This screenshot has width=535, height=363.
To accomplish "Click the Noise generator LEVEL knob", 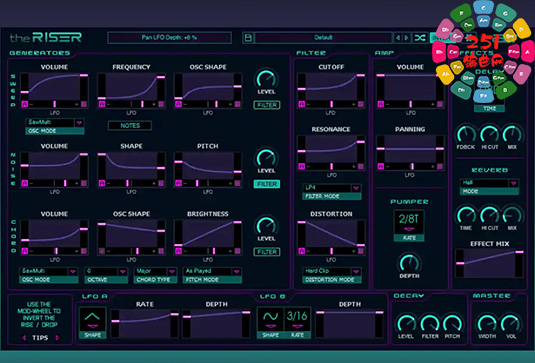I will tap(266, 158).
